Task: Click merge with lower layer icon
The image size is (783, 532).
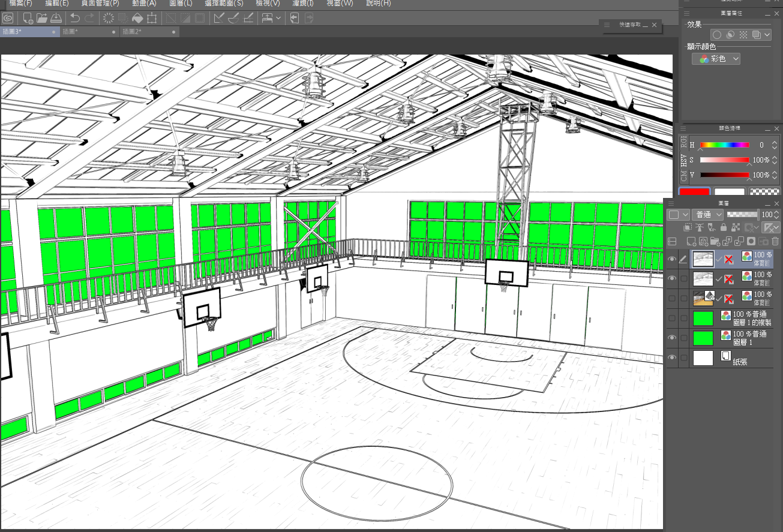Action: click(x=739, y=241)
